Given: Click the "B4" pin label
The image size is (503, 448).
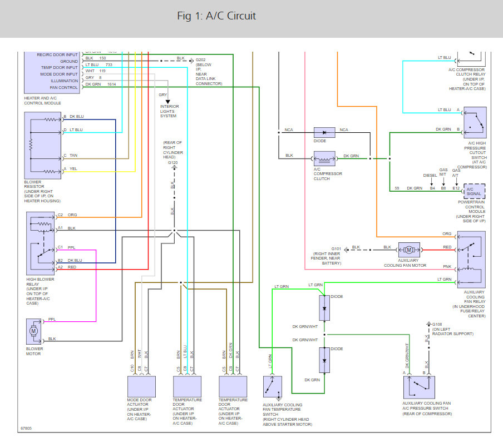Looking at the screenshot, I should pyautogui.click(x=432, y=188).
